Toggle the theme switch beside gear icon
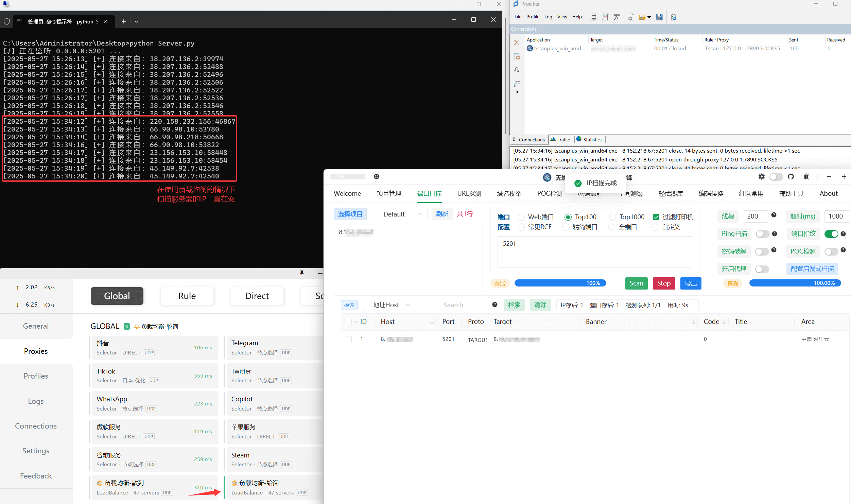 776,177
